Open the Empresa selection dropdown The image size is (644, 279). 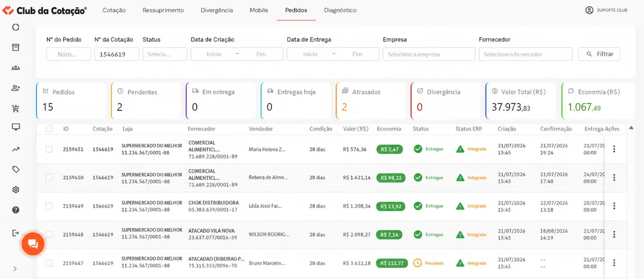tap(429, 54)
